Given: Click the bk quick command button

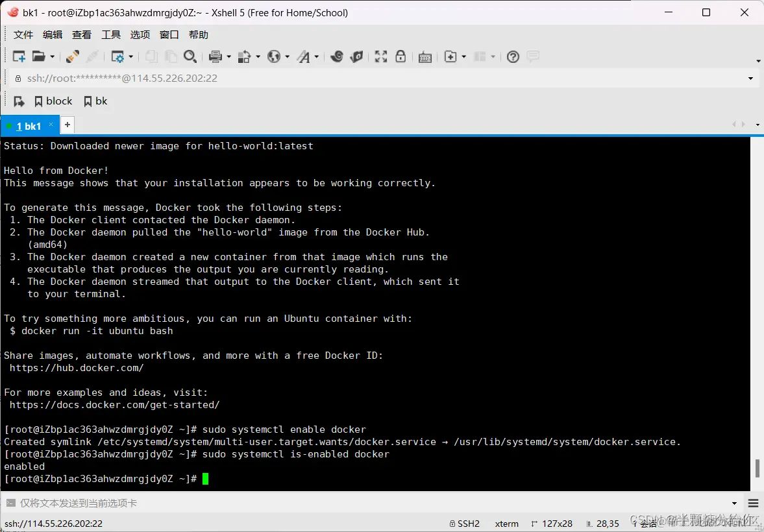Looking at the screenshot, I should [x=95, y=101].
